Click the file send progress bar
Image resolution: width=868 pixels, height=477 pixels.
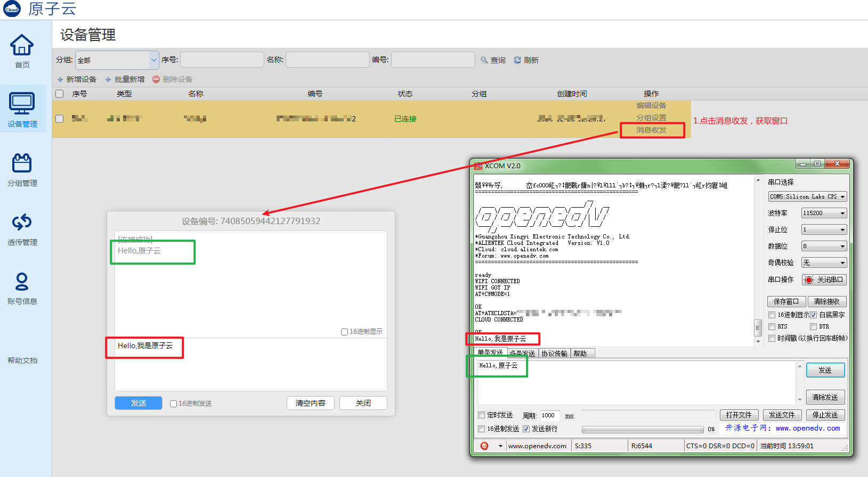point(643,430)
